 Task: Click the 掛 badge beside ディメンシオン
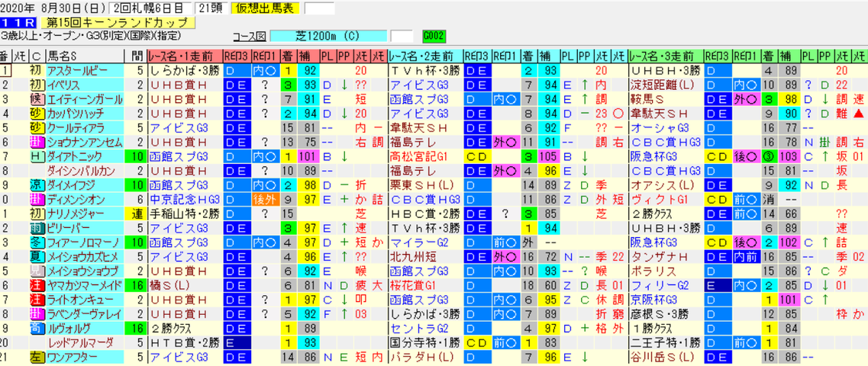point(37,200)
